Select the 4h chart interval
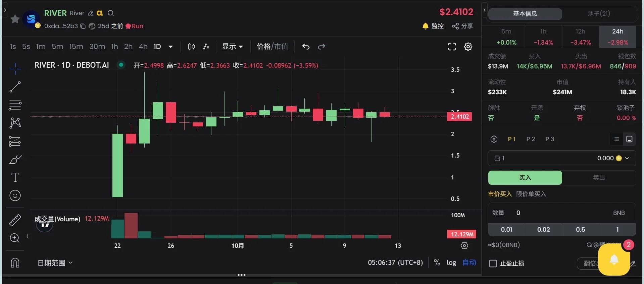The width and height of the screenshot is (644, 284). tap(143, 47)
